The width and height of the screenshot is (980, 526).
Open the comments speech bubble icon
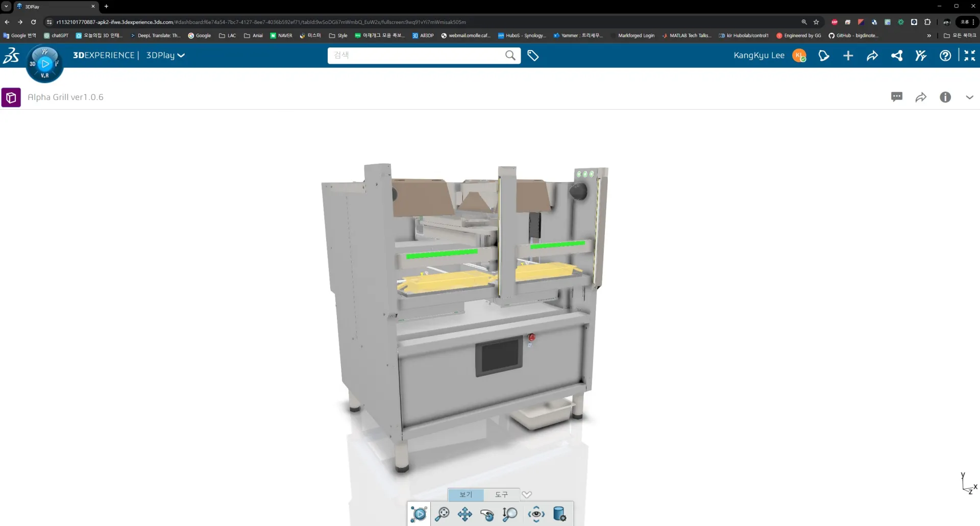tap(897, 97)
